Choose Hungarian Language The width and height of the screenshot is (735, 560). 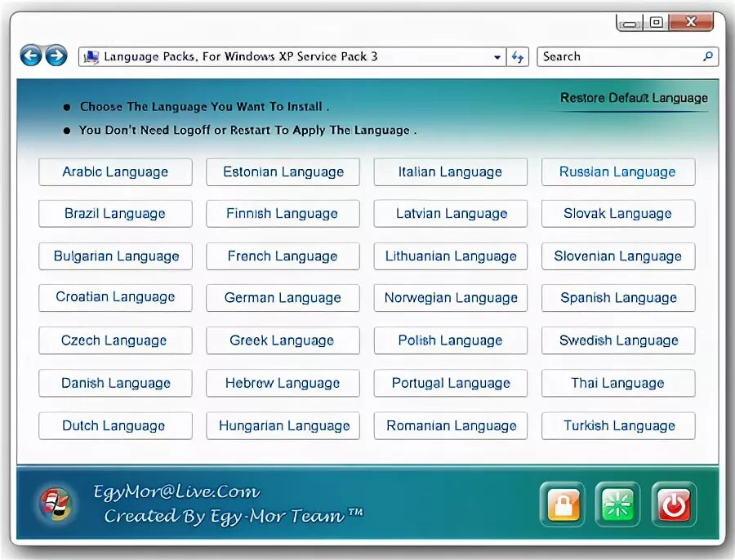coord(283,425)
